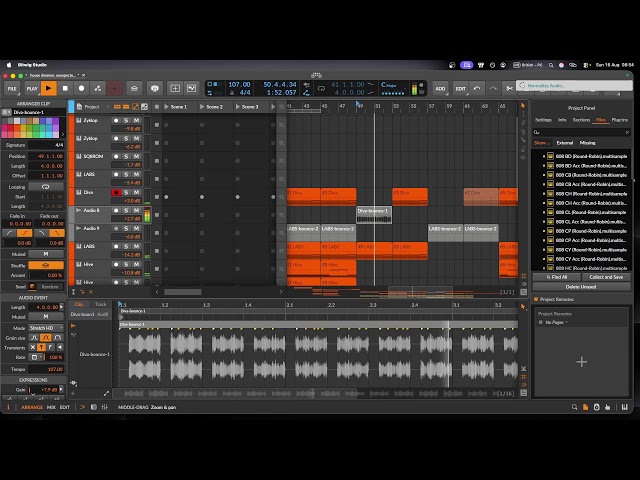Click the Collect and Save button
Screen dimensions: 640x480
click(x=606, y=277)
